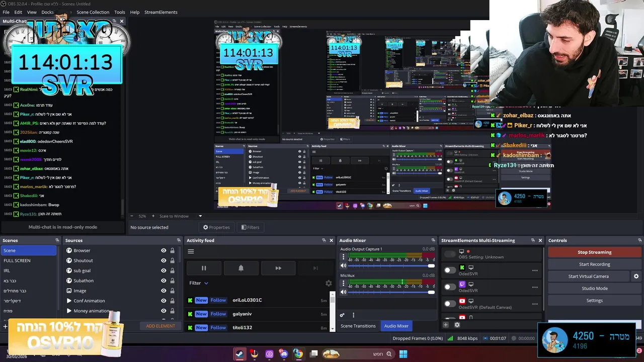Lock the Browser source
Screen dimensions: 644x362
[x=172, y=250]
